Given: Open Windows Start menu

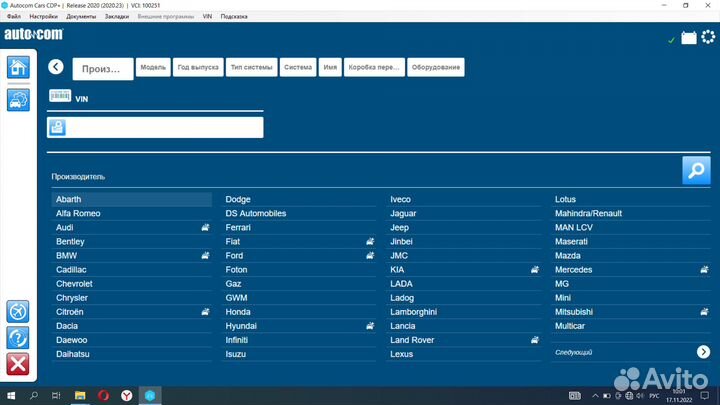Looking at the screenshot, I should coord(11,395).
